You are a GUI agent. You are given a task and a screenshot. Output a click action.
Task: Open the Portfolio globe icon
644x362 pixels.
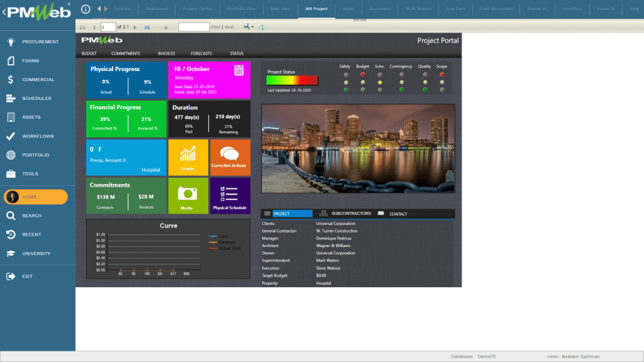[x=11, y=155]
